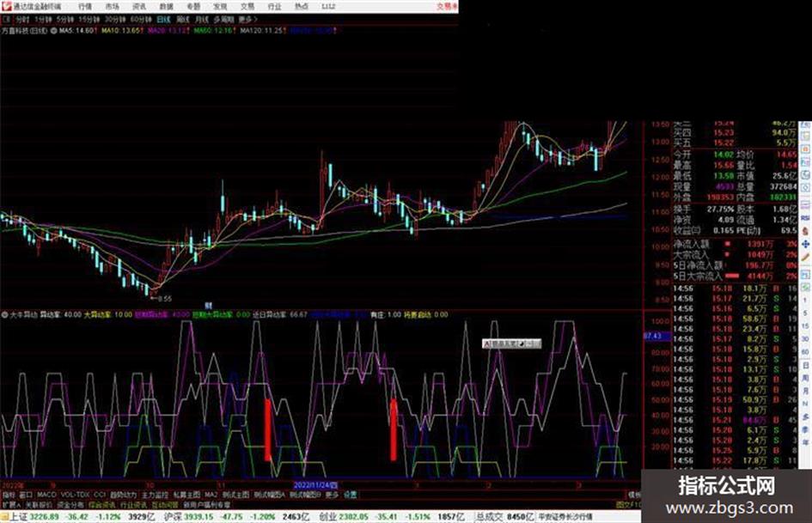Viewport: 812px width, 523px height.
Task: Select the pencil drawing tool icon
Action: point(806,257)
